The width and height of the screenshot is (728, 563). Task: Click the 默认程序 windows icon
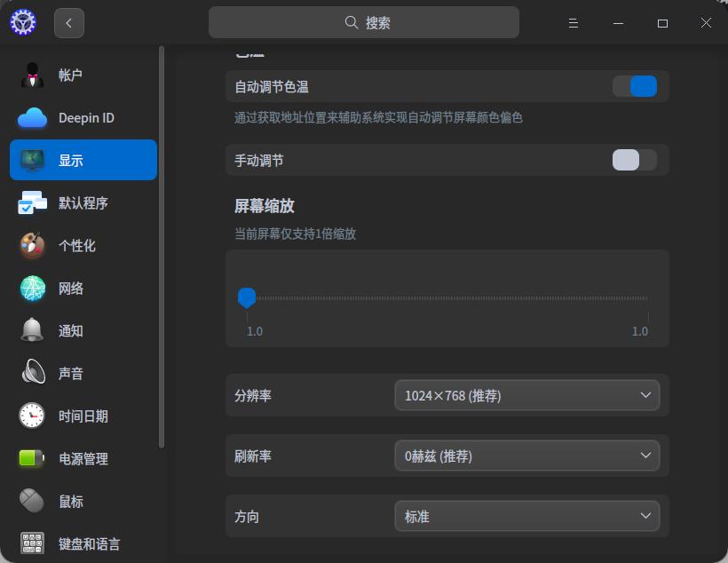pos(32,202)
